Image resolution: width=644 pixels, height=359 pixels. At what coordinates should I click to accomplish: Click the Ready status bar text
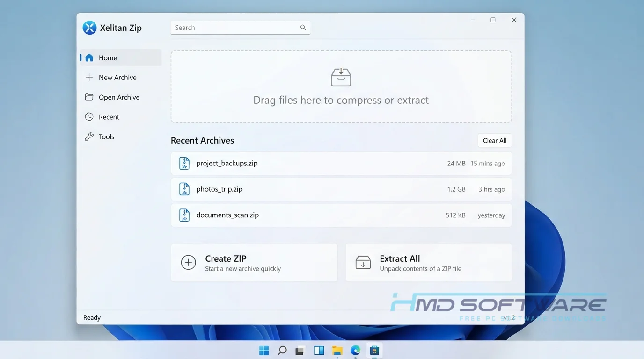(92, 318)
